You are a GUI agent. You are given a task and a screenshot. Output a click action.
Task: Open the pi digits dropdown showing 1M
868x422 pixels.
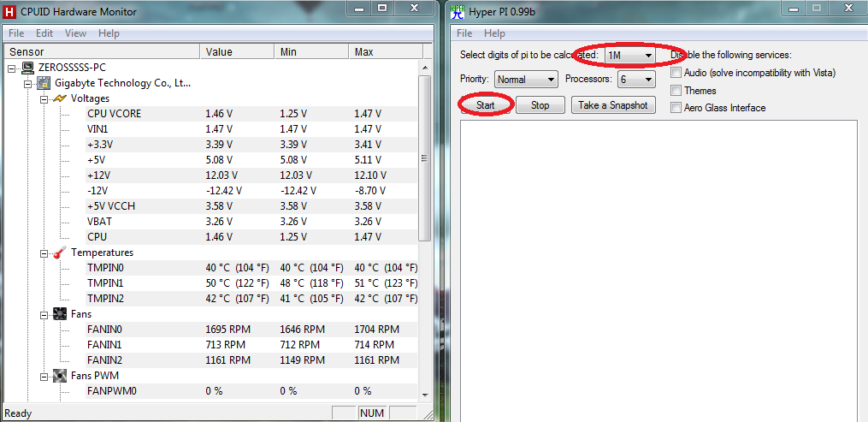pyautogui.click(x=630, y=56)
